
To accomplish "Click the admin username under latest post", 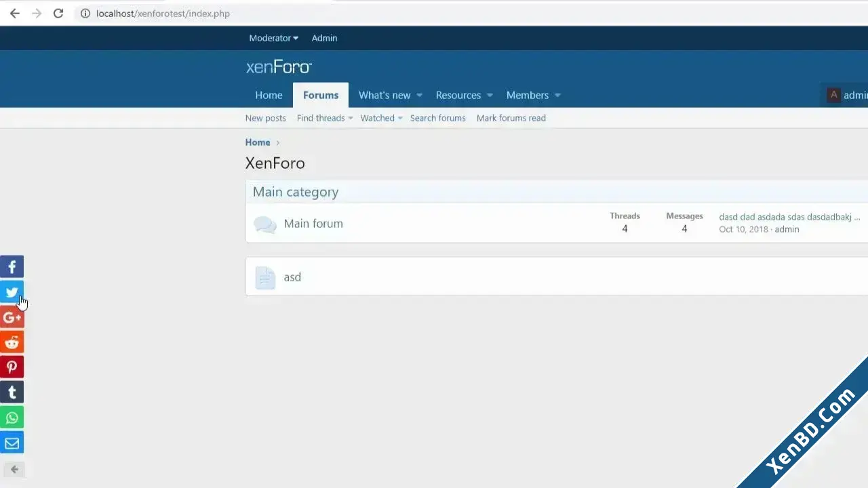I will [787, 229].
